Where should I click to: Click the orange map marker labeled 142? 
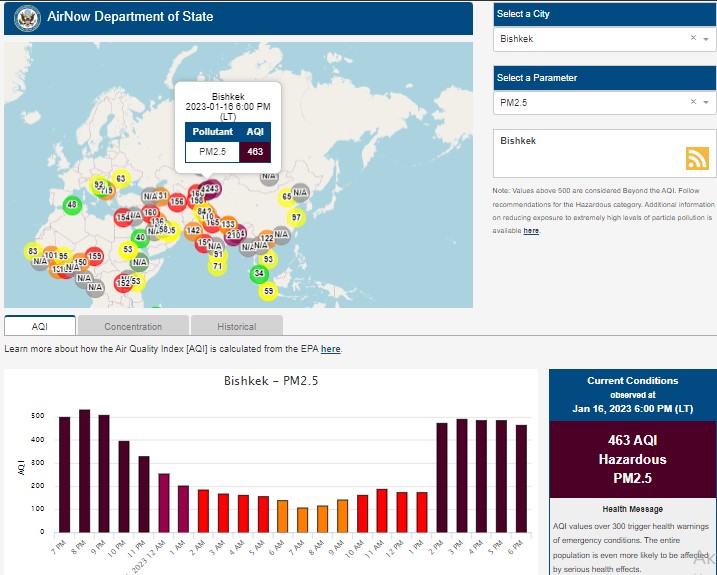[193, 231]
